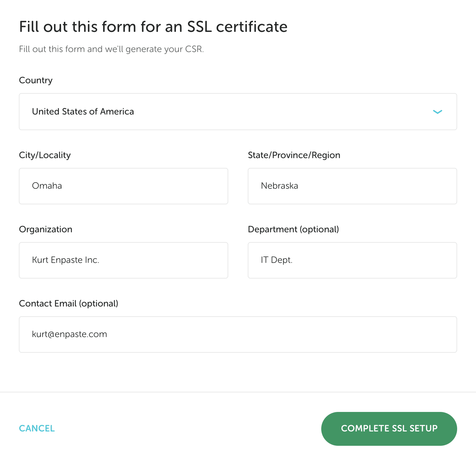Click the Department (optional) label
The width and height of the screenshot is (476, 464).
[293, 229]
